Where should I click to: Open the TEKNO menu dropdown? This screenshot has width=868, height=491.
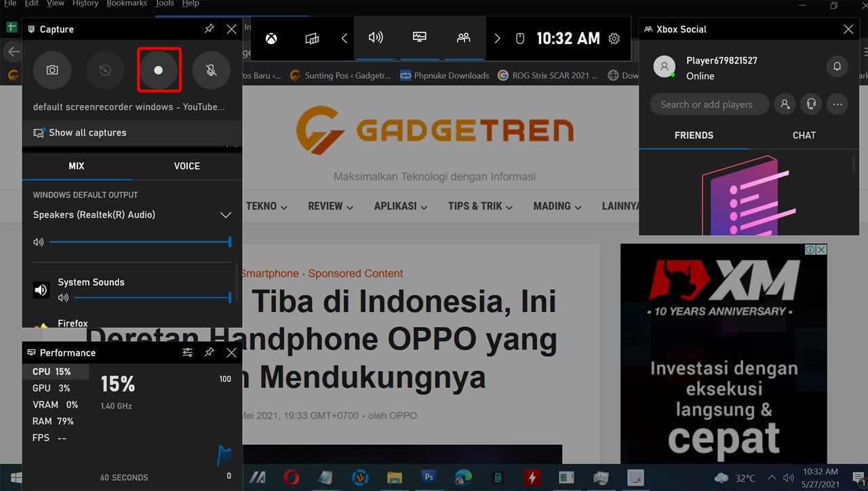267,206
